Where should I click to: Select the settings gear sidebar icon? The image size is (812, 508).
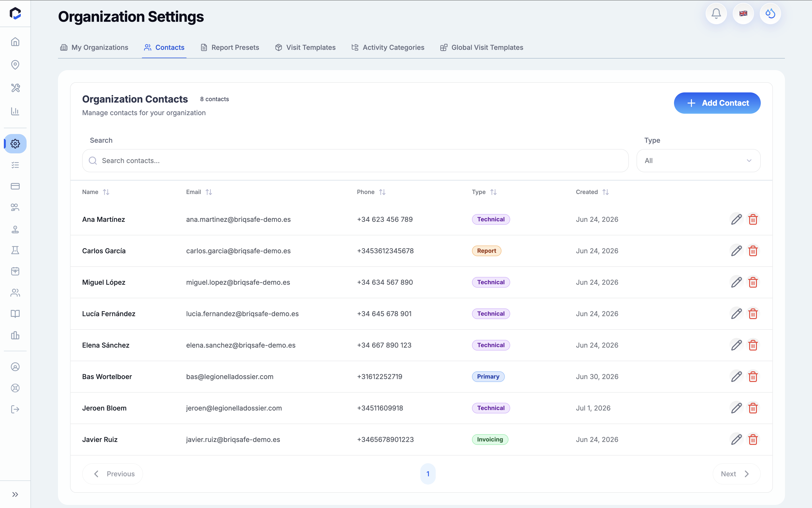[x=15, y=144]
